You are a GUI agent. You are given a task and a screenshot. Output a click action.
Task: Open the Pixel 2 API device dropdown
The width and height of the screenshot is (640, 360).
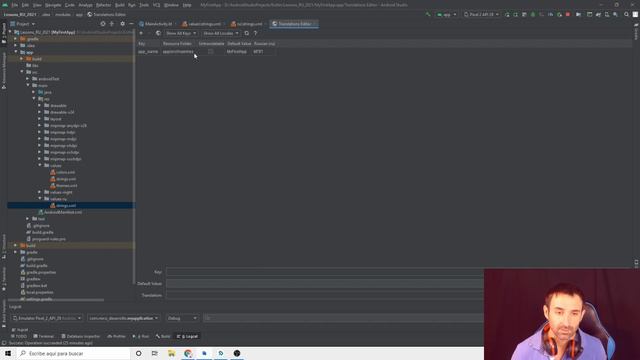coord(481,14)
